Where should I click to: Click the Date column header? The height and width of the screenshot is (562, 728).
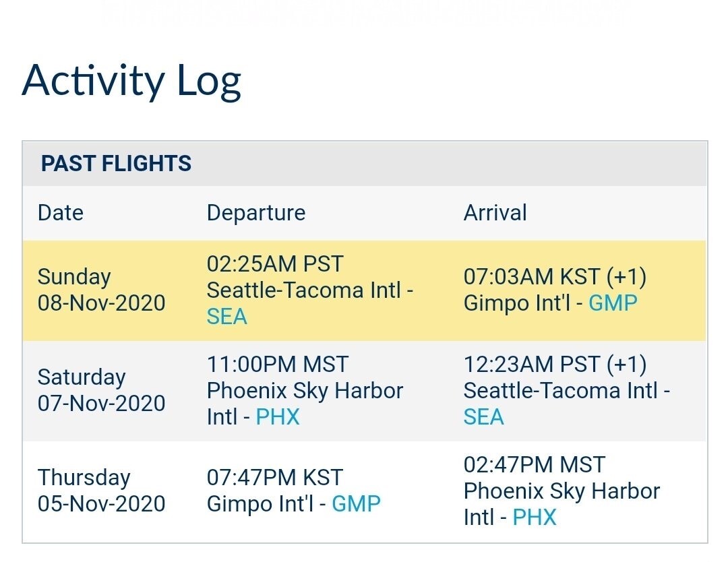click(x=61, y=213)
